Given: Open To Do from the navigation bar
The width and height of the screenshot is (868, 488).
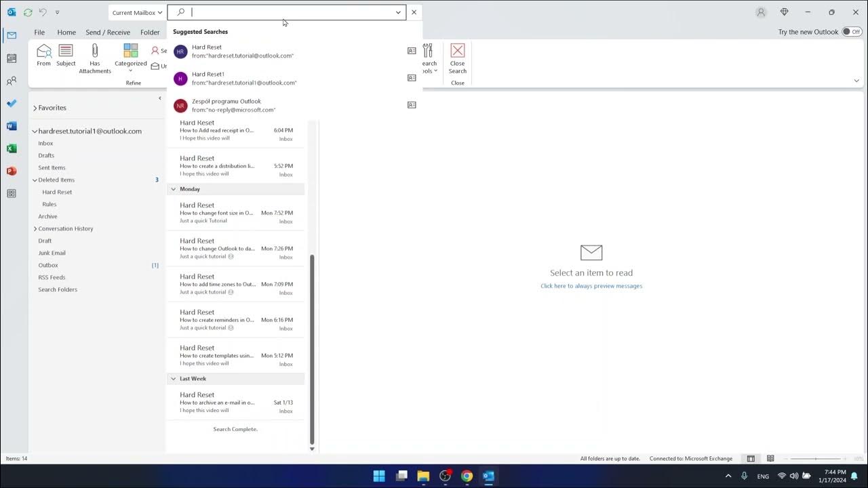Looking at the screenshot, I should [x=11, y=103].
